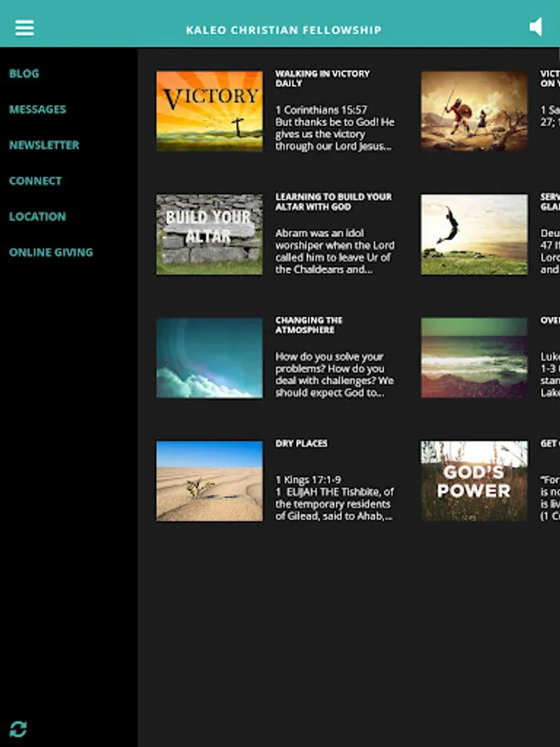Click the How do you solve excerpt
The height and width of the screenshot is (747, 560).
335,374
